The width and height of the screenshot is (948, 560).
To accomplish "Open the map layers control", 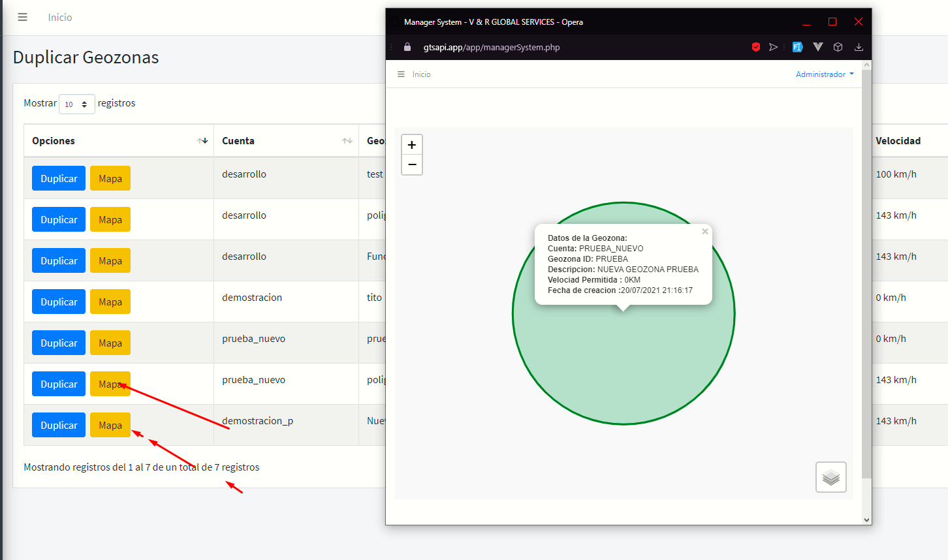I will coord(830,477).
